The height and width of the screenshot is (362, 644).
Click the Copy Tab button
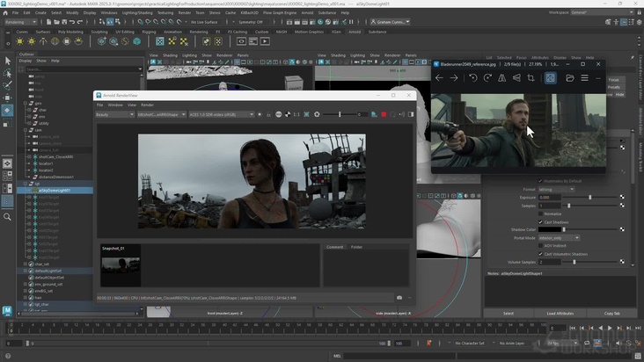pyautogui.click(x=611, y=313)
